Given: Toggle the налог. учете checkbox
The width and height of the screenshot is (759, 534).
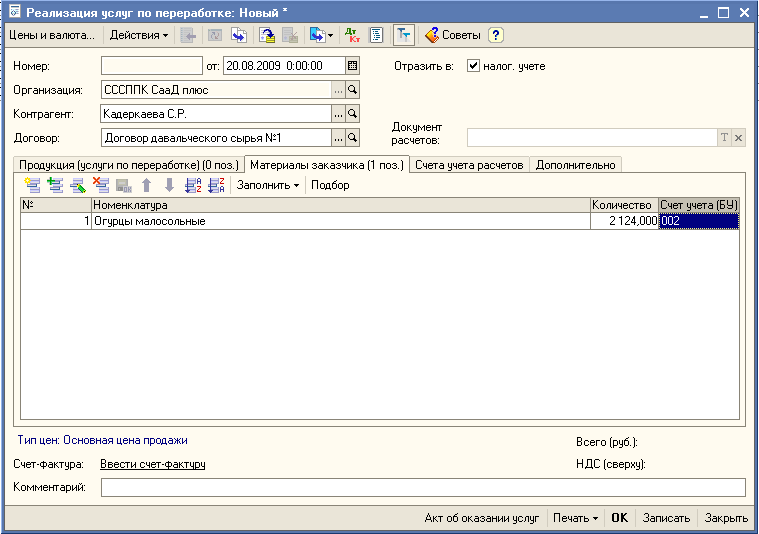Looking at the screenshot, I should pyautogui.click(x=474, y=66).
